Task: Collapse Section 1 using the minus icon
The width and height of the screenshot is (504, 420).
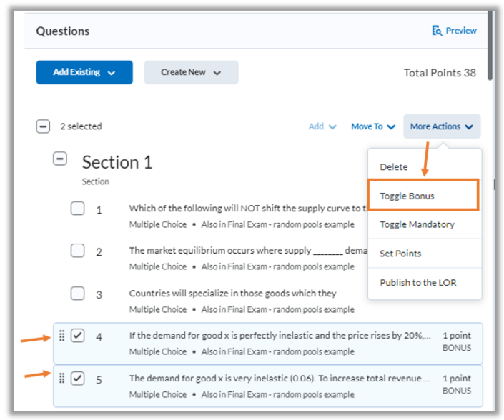Action: click(x=61, y=159)
